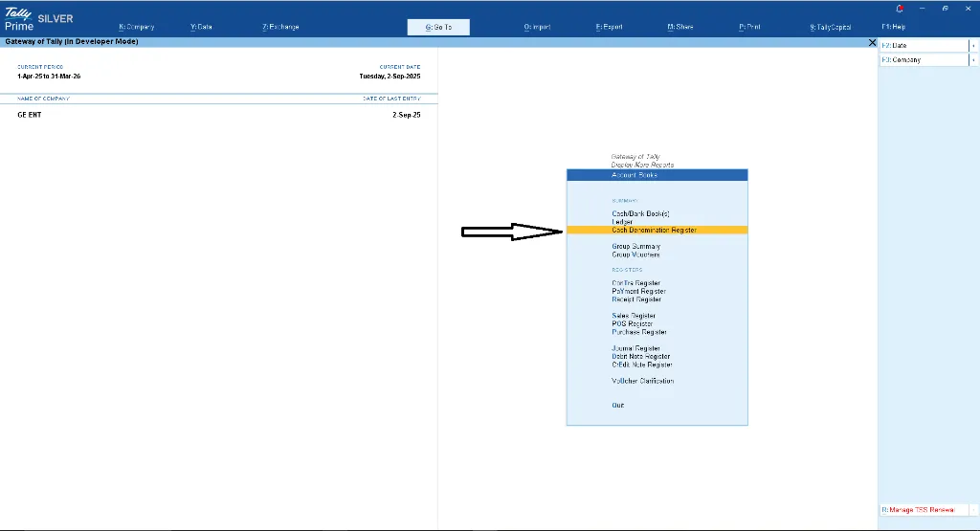Open F1: Help menu
The image size is (980, 531).
(x=894, y=27)
